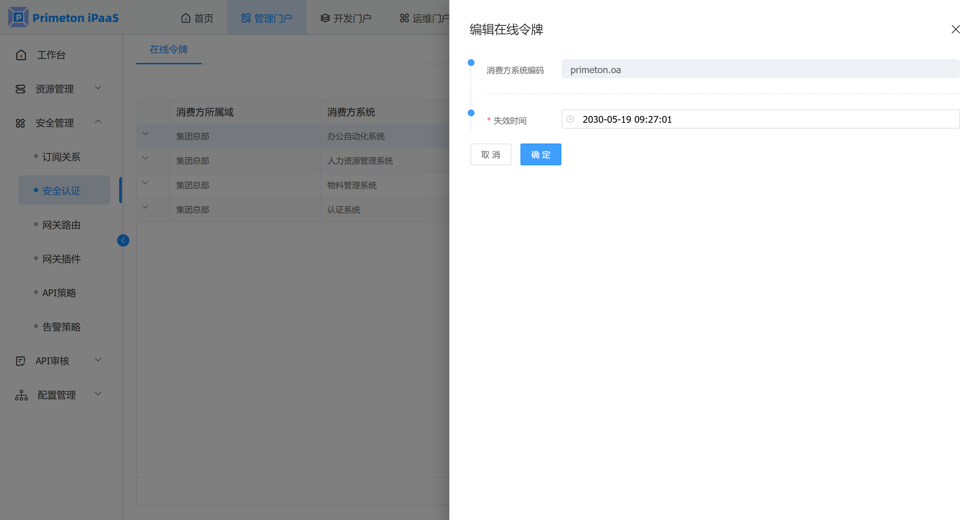Screen dimensions: 980x520
Task: Click the Primeton iPaaS logo icon
Action: click(18, 17)
